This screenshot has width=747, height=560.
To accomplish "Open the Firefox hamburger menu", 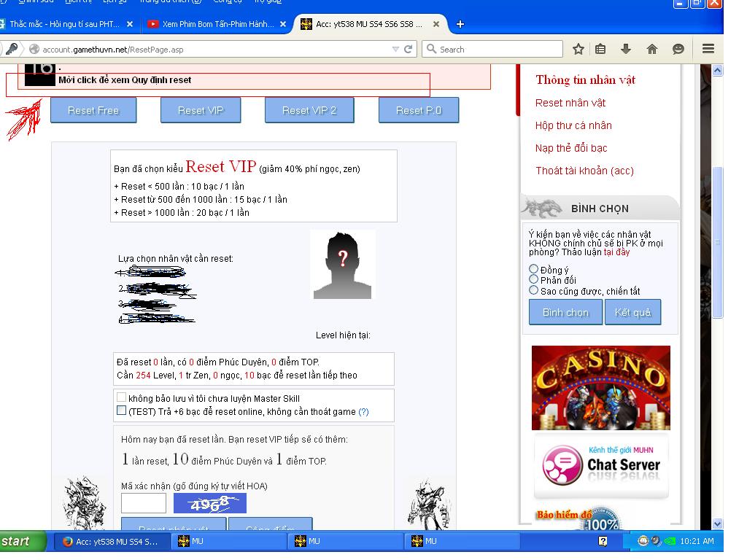I will click(x=708, y=49).
